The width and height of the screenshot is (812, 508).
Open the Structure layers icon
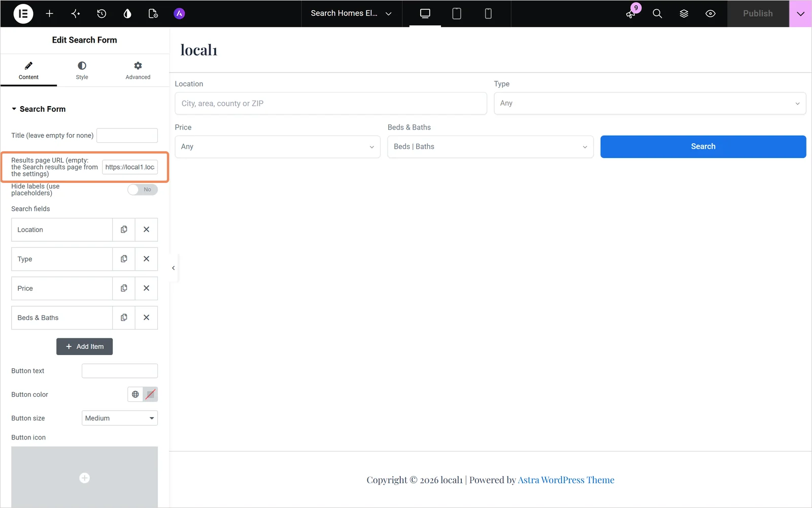684,14
